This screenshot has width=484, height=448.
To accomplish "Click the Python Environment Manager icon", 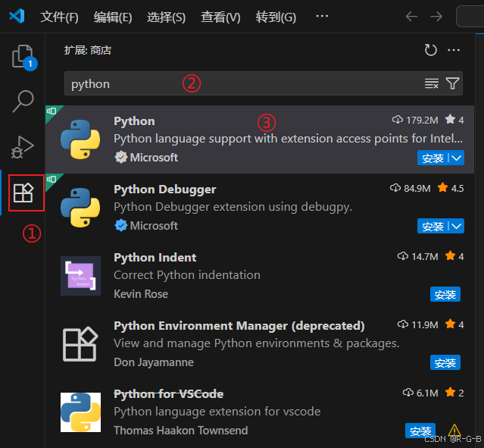I will point(80,344).
